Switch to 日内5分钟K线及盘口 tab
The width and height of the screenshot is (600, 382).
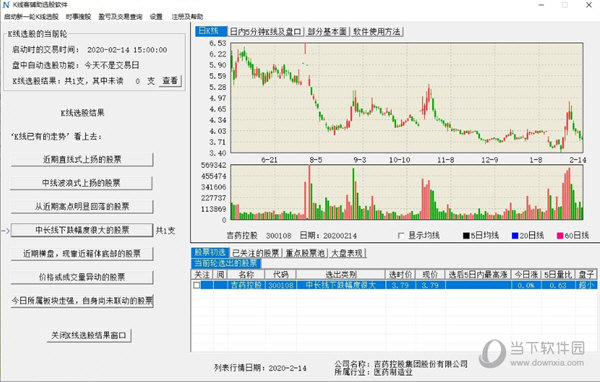click(266, 31)
